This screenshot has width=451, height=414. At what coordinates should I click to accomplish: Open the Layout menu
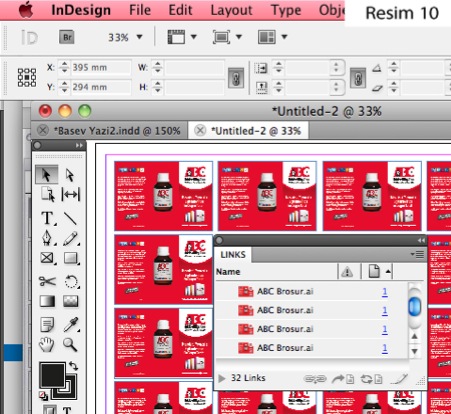(x=231, y=10)
